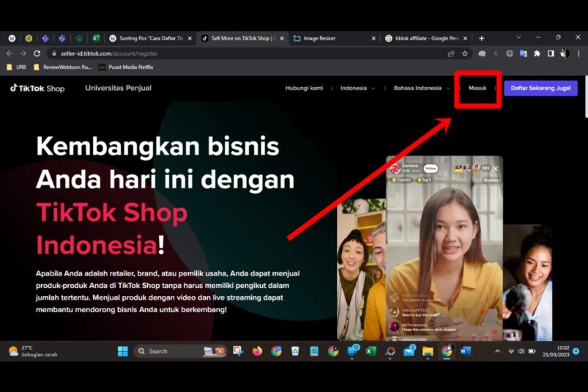
Task: Click the Wi-Fi icon in system tray
Action: [x=511, y=352]
